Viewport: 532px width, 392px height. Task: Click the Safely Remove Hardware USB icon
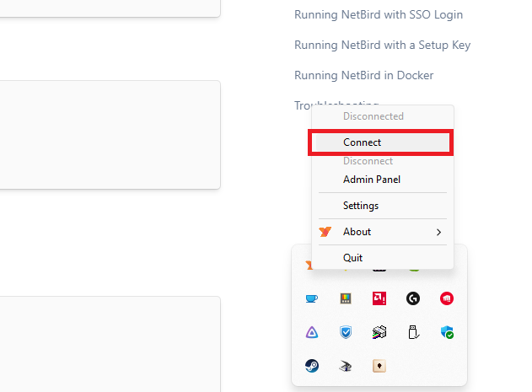[413, 332]
